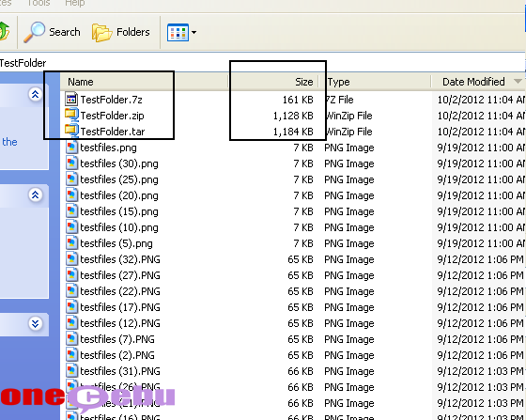
Task: Sort by the Type column header
Action: [375, 82]
